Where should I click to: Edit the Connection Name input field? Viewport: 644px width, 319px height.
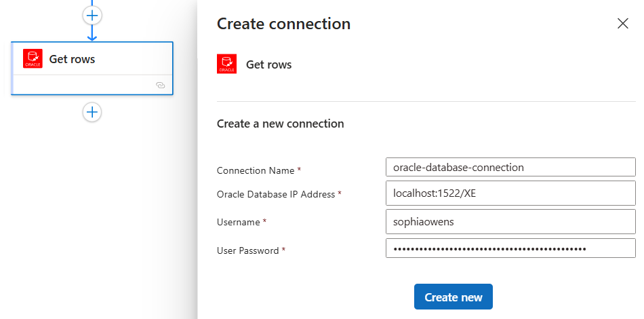click(510, 167)
